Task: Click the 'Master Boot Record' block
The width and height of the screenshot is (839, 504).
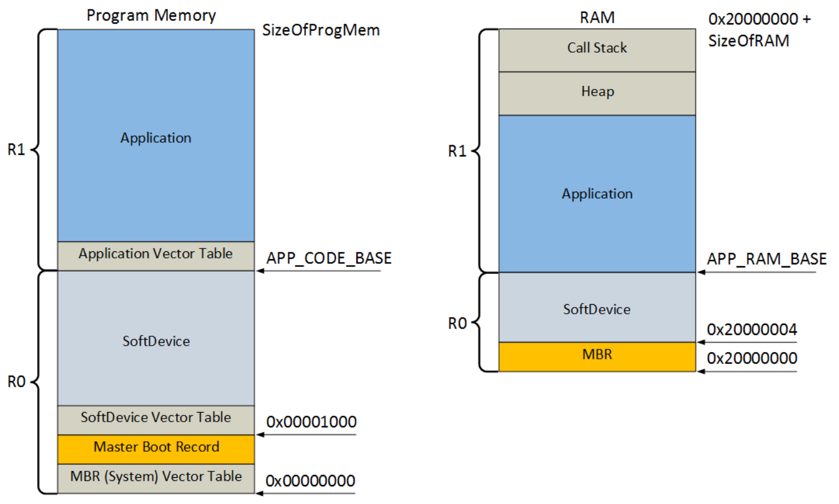Action: (156, 449)
